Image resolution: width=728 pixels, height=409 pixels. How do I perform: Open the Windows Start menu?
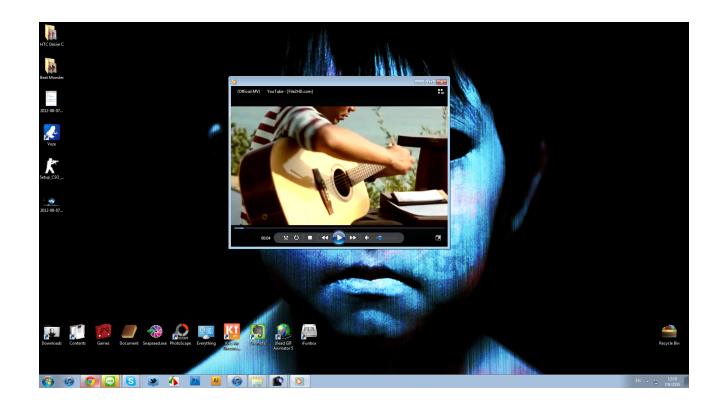pos(47,382)
